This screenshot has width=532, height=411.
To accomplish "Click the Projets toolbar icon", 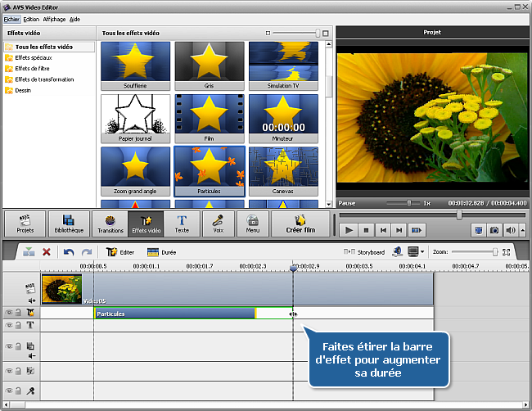I will pyautogui.click(x=25, y=224).
